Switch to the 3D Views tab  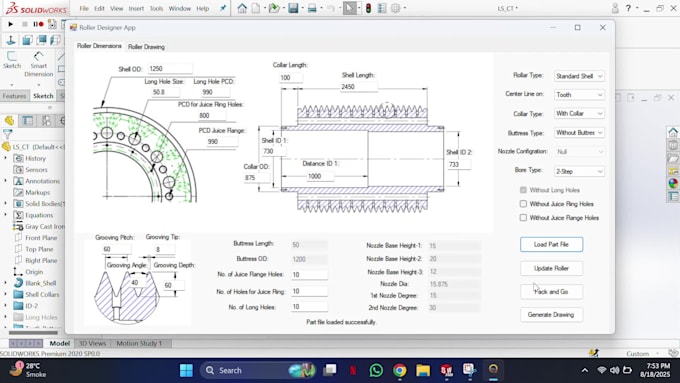(x=92, y=343)
